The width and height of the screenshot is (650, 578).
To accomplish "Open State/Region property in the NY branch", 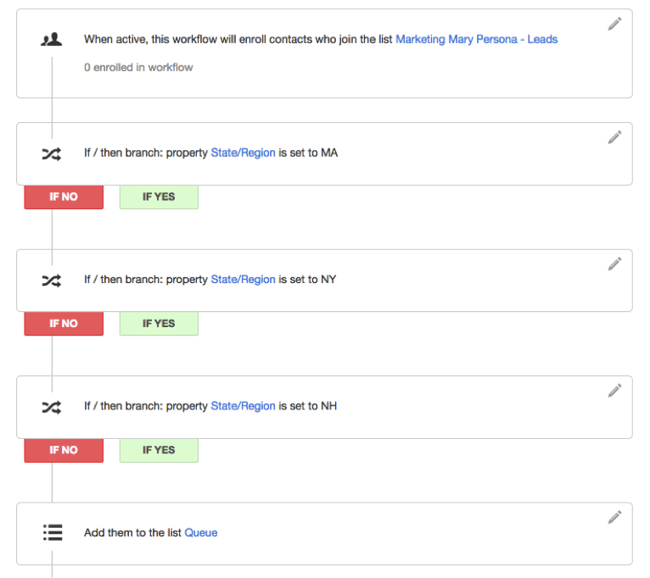I will (243, 280).
